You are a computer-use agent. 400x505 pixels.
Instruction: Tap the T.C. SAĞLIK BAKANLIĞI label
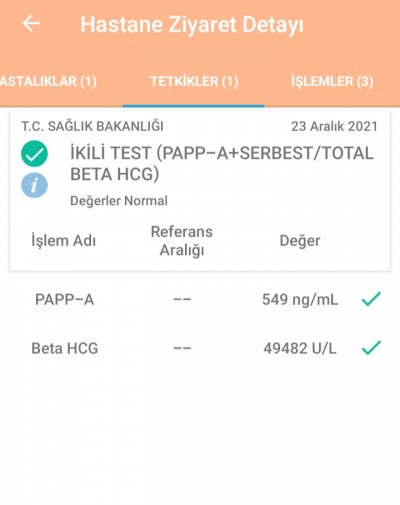point(92,126)
